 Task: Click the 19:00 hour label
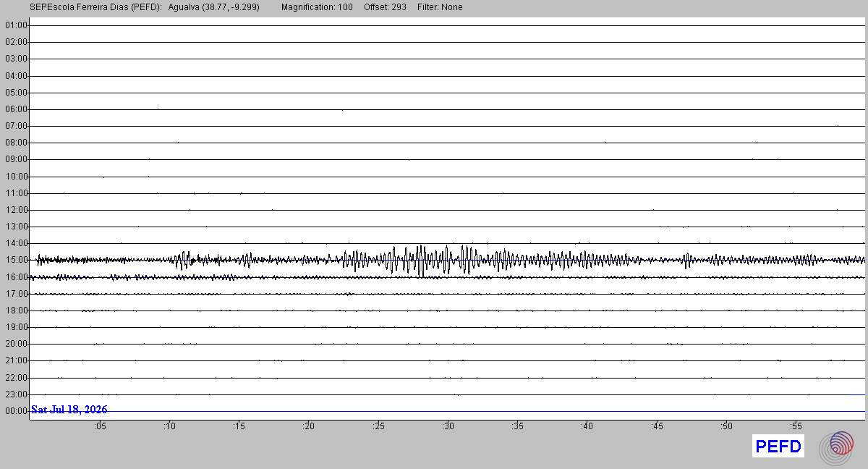[16, 327]
